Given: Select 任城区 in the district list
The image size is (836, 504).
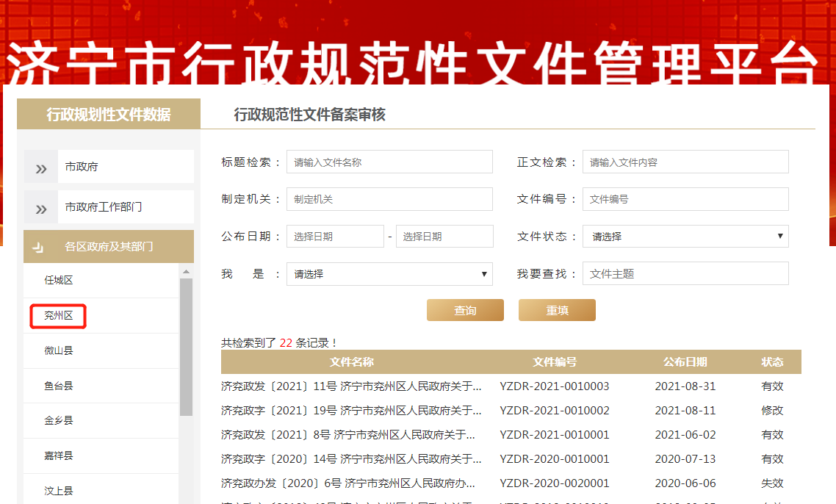Looking at the screenshot, I should coord(59,281).
